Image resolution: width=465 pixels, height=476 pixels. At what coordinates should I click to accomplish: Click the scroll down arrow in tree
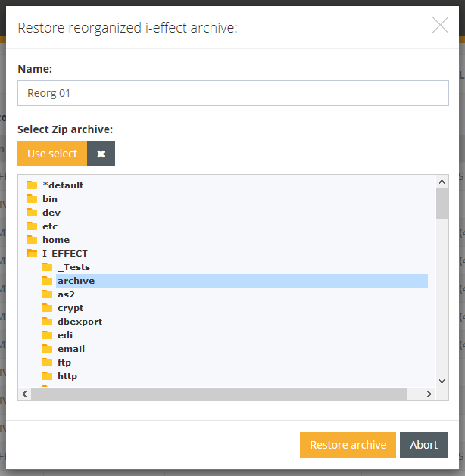(x=442, y=381)
